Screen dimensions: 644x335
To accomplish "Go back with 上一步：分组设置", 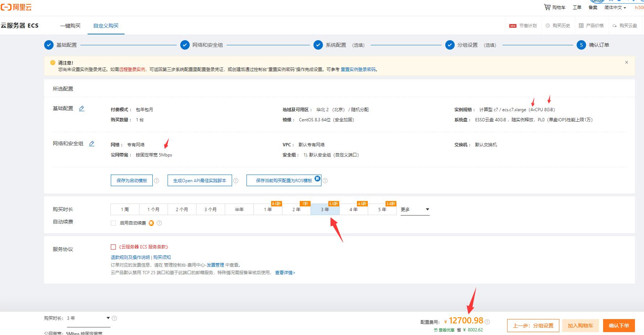I will pyautogui.click(x=533, y=326).
